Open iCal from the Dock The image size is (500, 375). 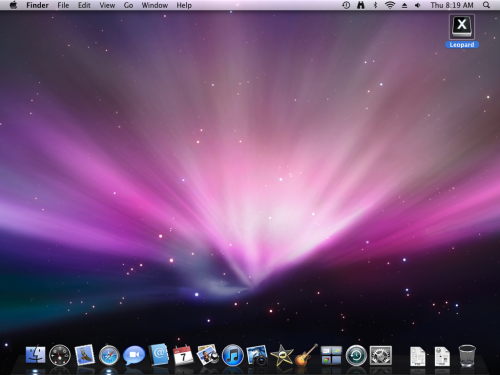[183, 355]
